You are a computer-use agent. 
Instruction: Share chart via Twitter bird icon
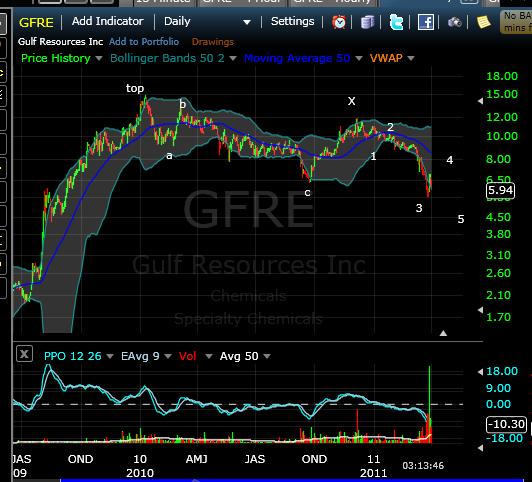396,22
